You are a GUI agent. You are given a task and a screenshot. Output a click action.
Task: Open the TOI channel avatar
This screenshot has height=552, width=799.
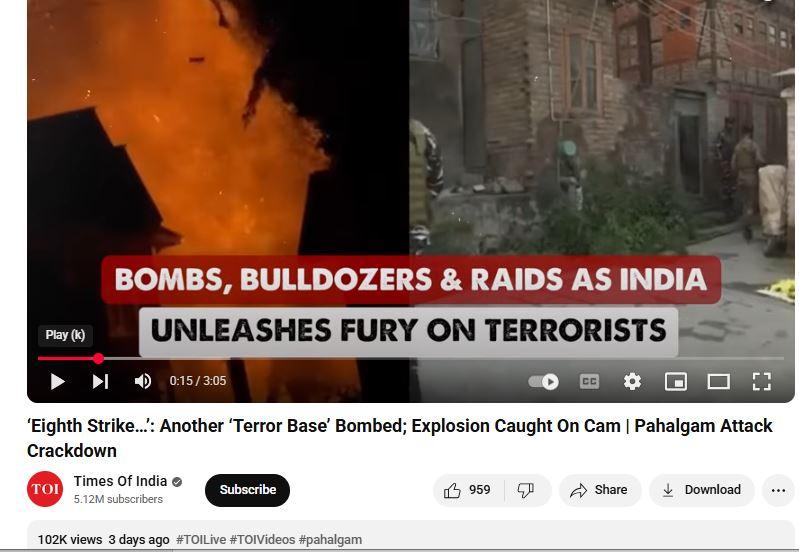(45, 489)
